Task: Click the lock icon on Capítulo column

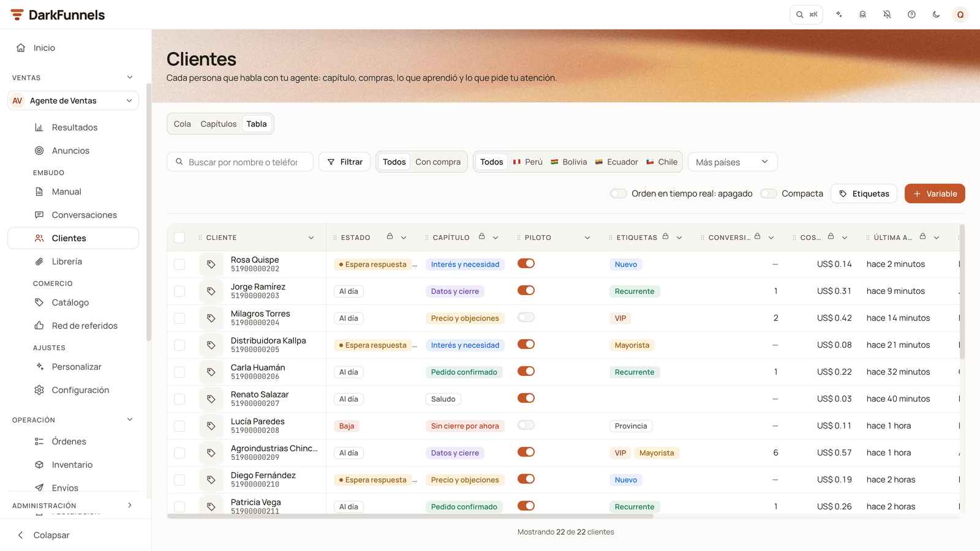Action: pos(481,236)
